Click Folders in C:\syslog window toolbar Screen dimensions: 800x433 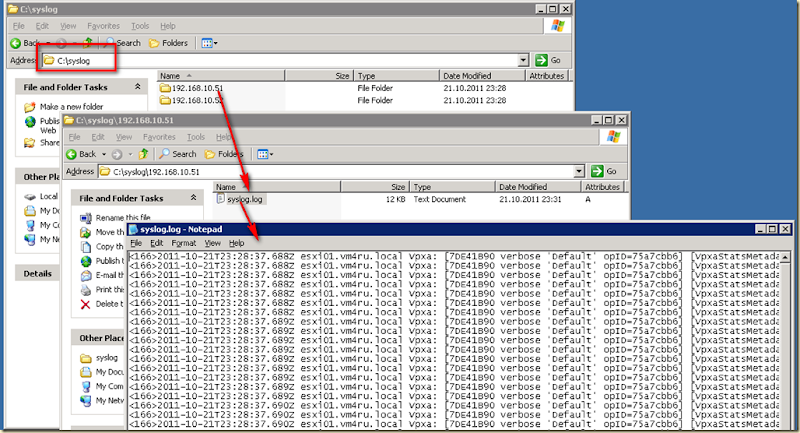pyautogui.click(x=168, y=43)
